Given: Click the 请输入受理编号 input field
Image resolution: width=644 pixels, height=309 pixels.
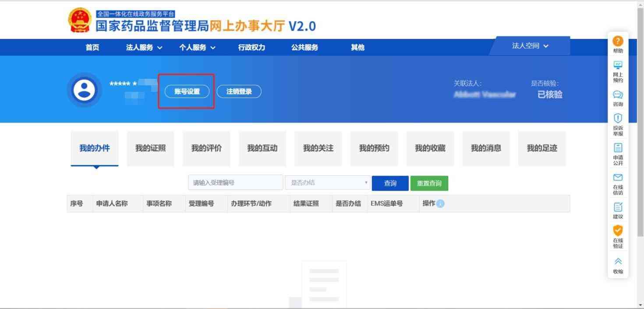Looking at the screenshot, I should [235, 183].
